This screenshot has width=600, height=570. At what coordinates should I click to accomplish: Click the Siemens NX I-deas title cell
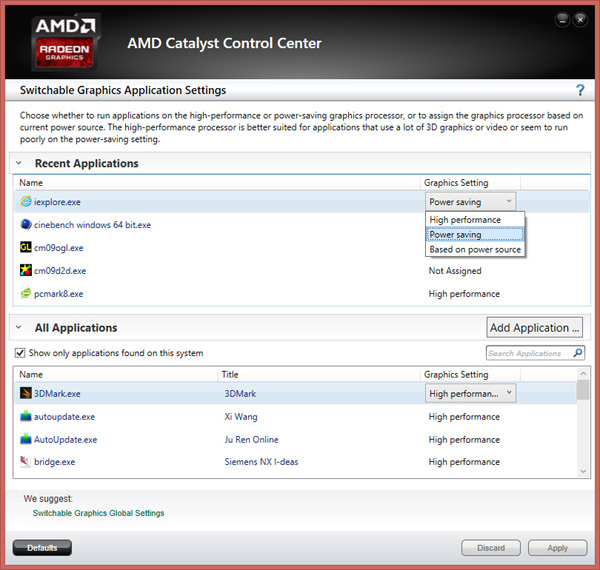pos(261,462)
